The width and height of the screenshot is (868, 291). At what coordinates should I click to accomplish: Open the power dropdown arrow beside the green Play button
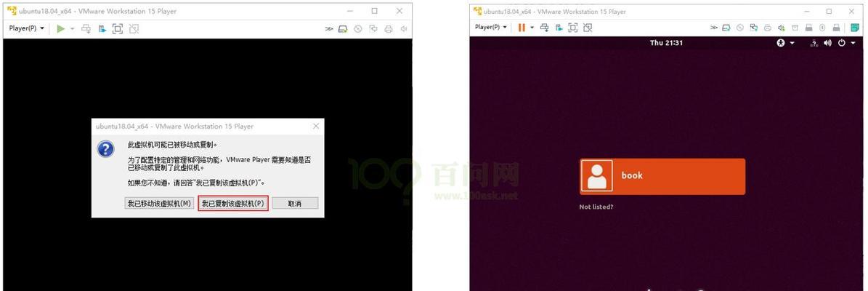click(x=72, y=28)
